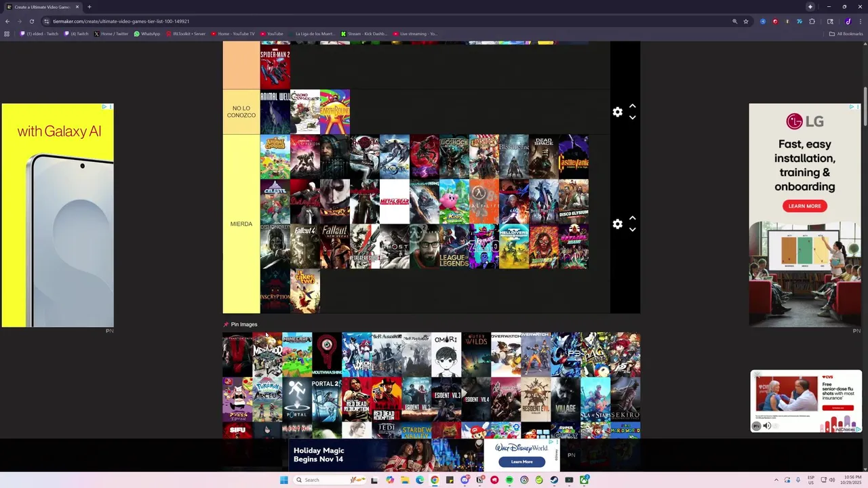Viewport: 868px width, 488px height.
Task: Move MIERDA tier up with arrow
Action: click(632, 218)
